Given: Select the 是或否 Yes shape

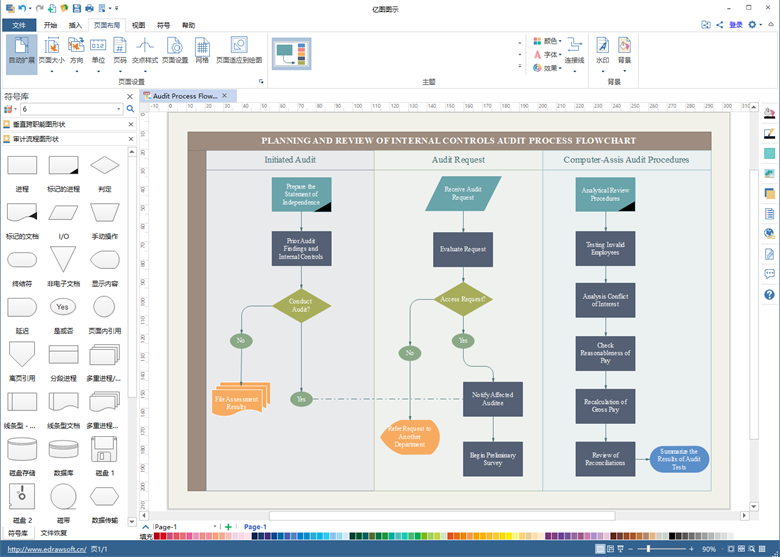Looking at the screenshot, I should click(x=63, y=307).
